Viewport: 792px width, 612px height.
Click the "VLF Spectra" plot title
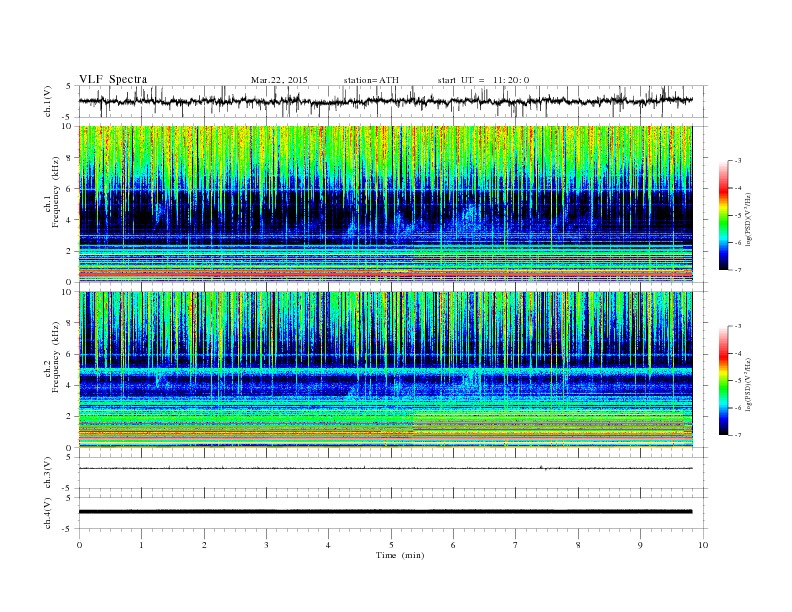(x=113, y=79)
